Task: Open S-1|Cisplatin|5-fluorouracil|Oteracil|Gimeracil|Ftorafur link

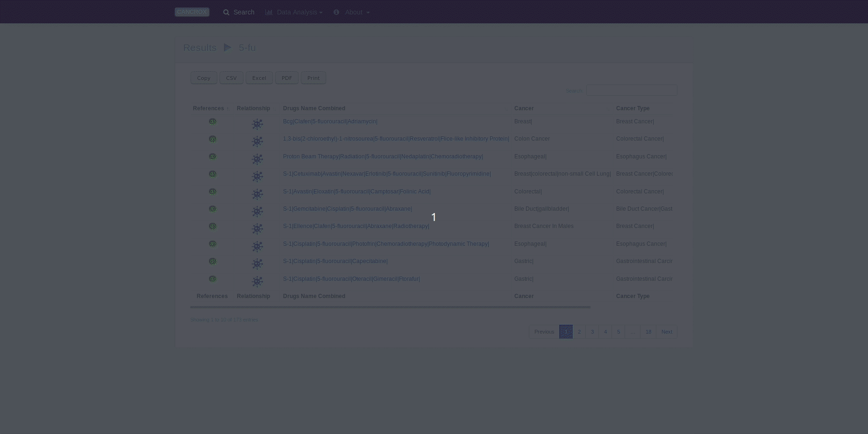Action: click(351, 279)
